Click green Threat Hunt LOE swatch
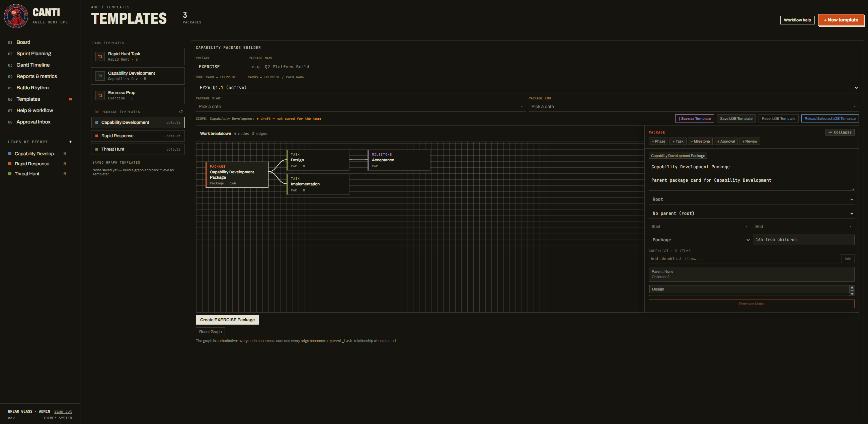Image resolution: width=868 pixels, height=424 pixels. pos(10,174)
